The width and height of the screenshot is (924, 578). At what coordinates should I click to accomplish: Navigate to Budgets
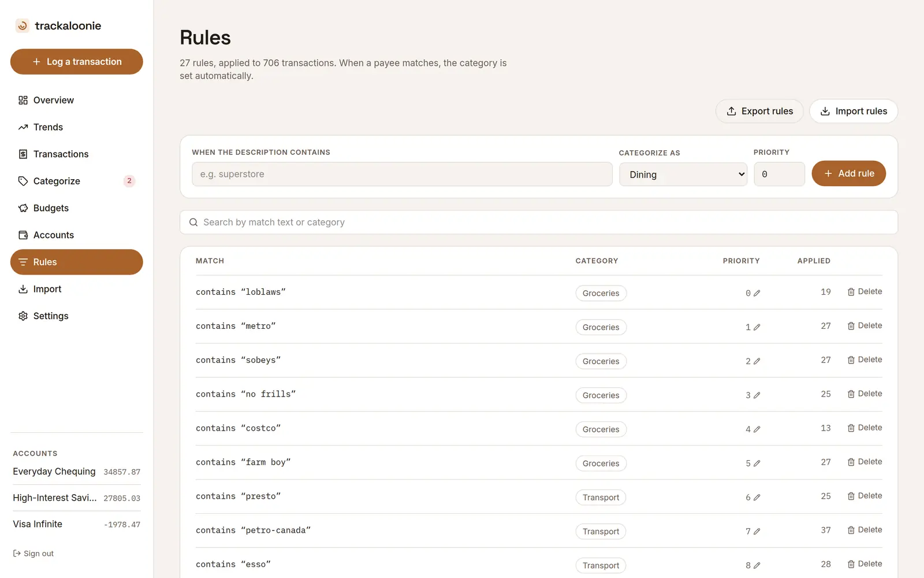76,208
